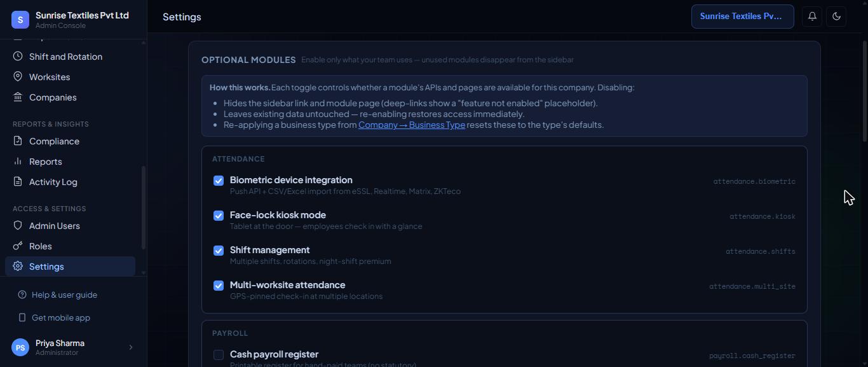Screen dimensions: 868x367
Task: Open Companies in the sidebar
Action: 70,97
